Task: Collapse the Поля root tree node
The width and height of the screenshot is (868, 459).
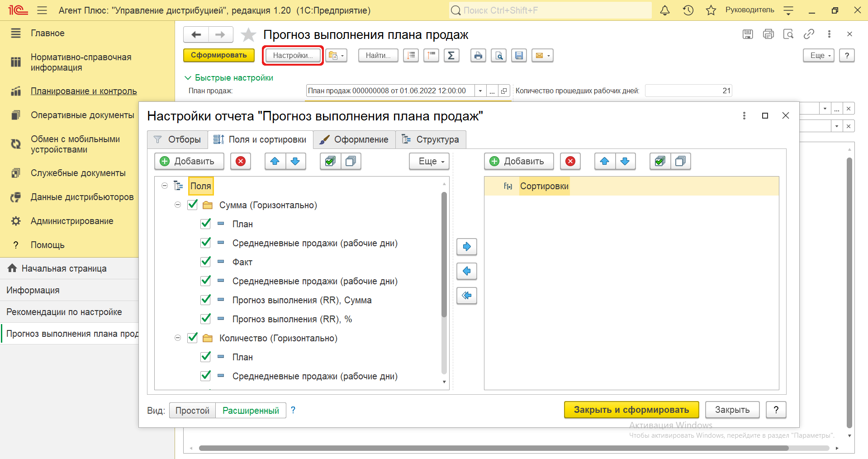Action: [x=165, y=186]
